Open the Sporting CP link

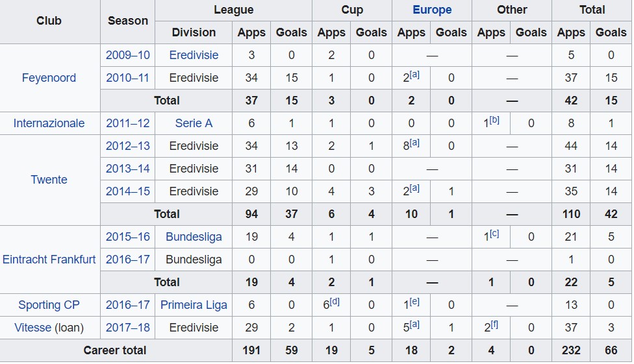point(49,305)
